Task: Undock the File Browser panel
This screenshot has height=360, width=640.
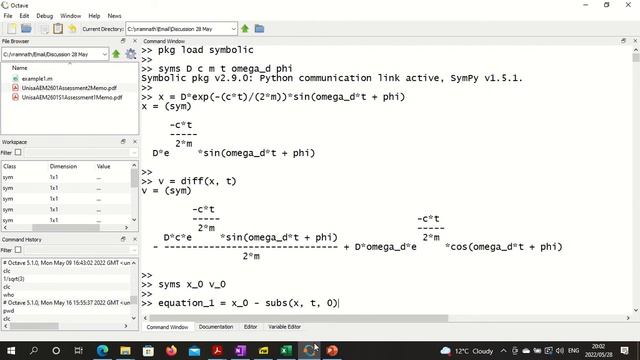Action: 123,41
